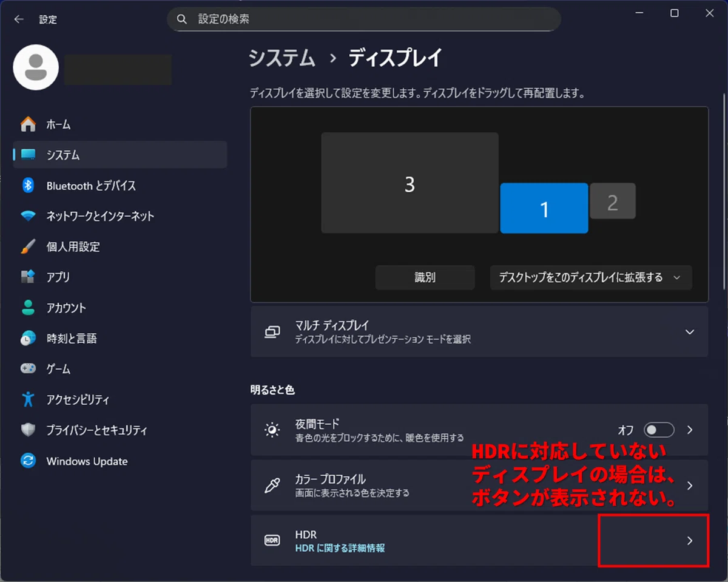Click the アクセシビリティ figure icon
Image resolution: width=728 pixels, height=582 pixels.
click(28, 399)
